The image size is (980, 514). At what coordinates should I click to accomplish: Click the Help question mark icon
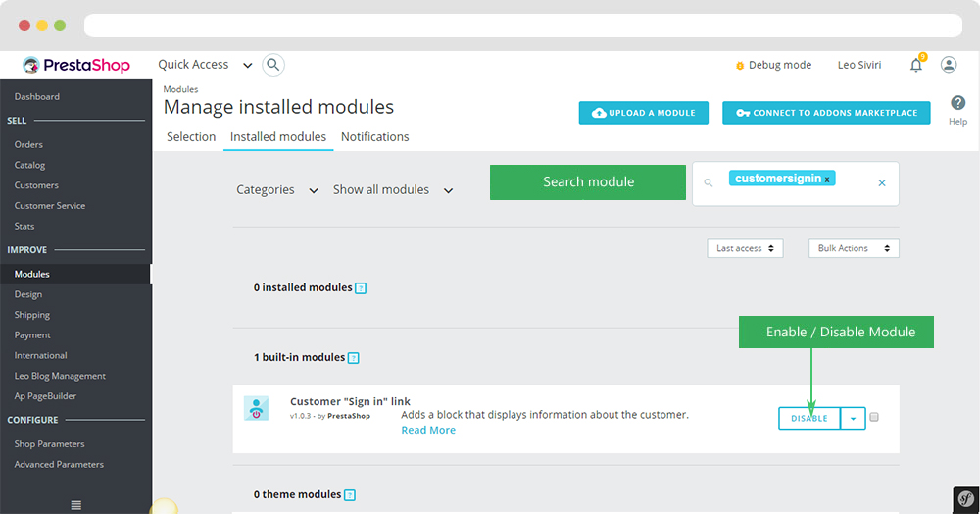pyautogui.click(x=957, y=103)
